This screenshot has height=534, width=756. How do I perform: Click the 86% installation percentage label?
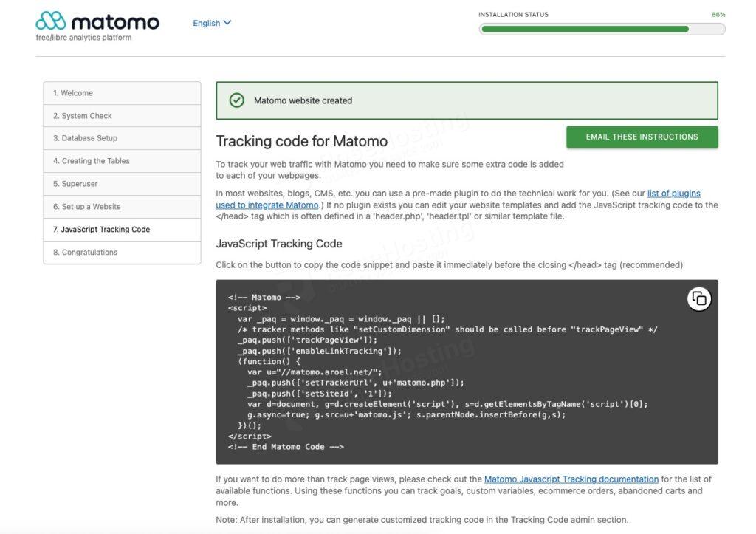[718, 15]
